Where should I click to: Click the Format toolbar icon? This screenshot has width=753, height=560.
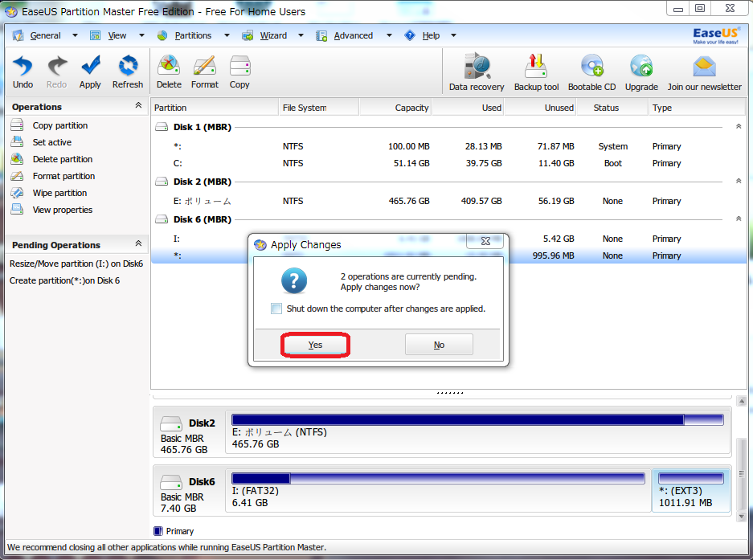(x=205, y=66)
